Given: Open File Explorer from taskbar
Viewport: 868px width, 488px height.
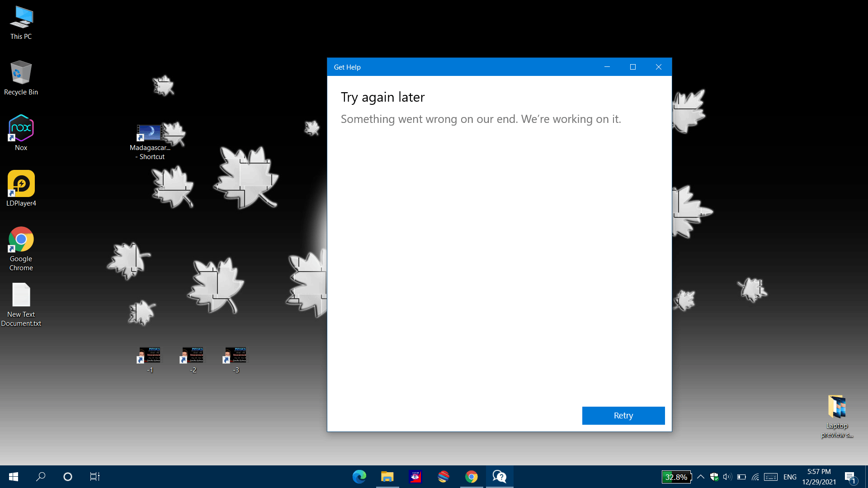Looking at the screenshot, I should click(x=387, y=477).
